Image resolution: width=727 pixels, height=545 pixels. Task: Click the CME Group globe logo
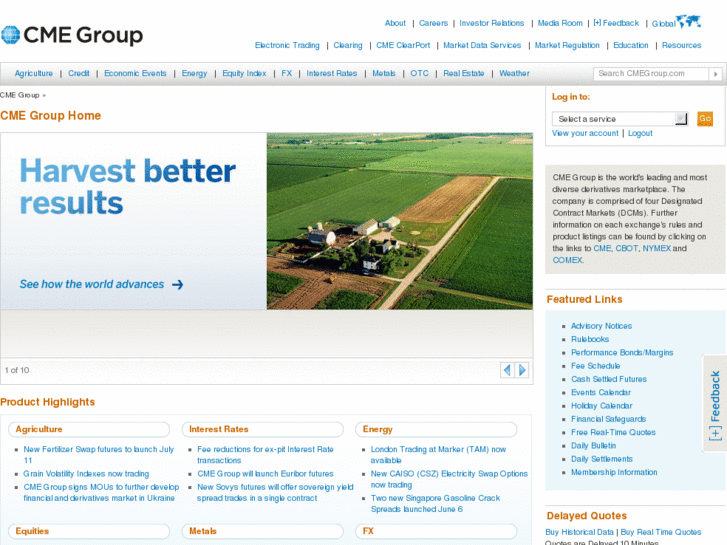[10, 35]
